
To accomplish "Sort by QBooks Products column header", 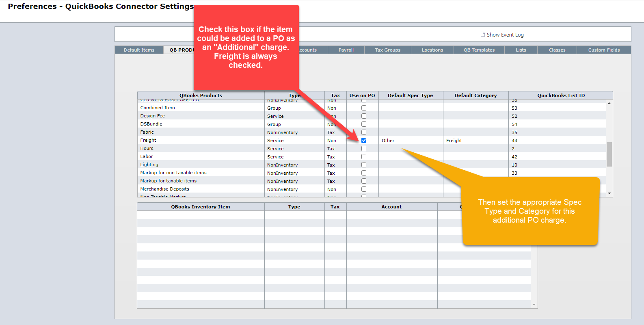I will (201, 95).
